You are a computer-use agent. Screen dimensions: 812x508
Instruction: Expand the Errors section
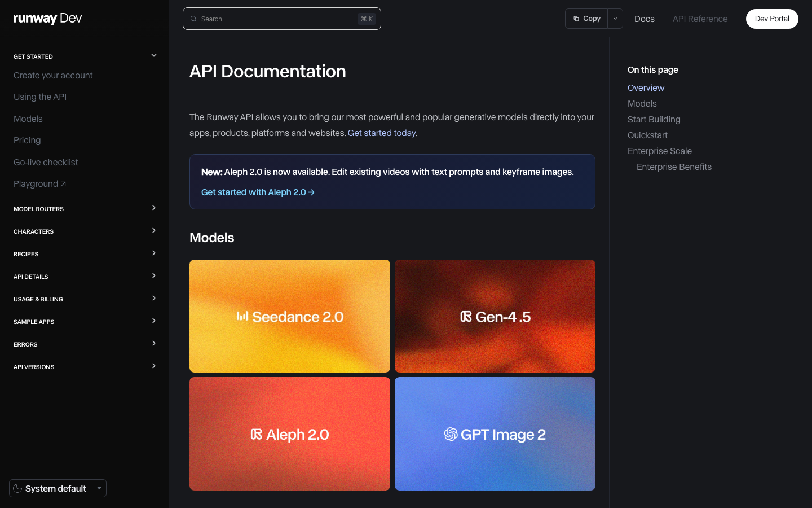pyautogui.click(x=85, y=344)
